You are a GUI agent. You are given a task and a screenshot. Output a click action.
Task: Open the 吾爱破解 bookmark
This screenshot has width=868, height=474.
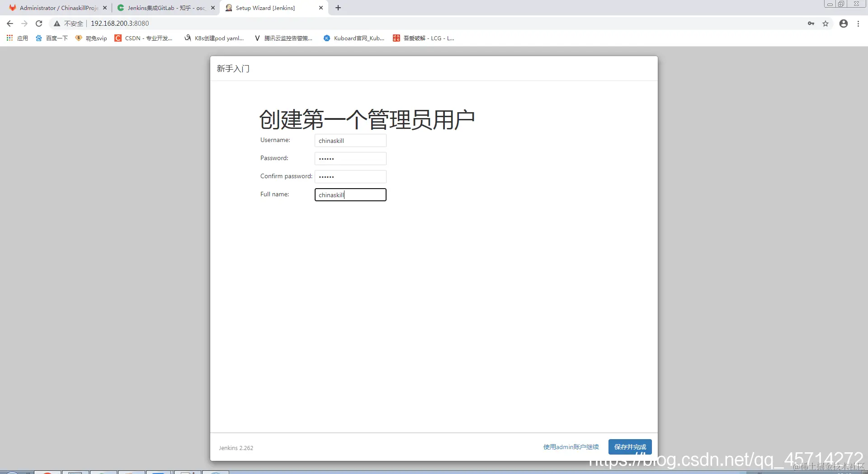(423, 38)
